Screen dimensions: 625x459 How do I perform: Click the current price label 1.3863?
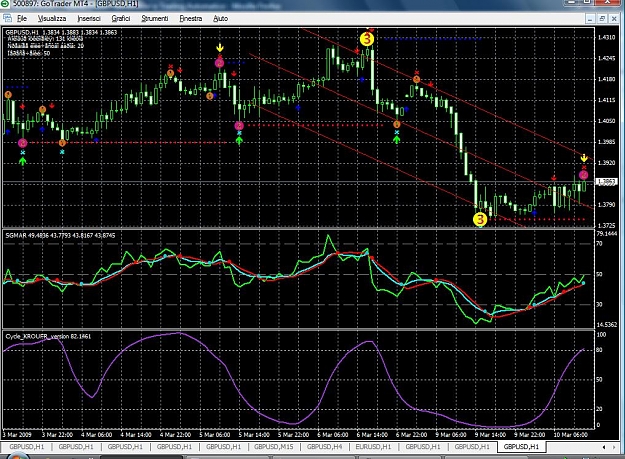(606, 182)
